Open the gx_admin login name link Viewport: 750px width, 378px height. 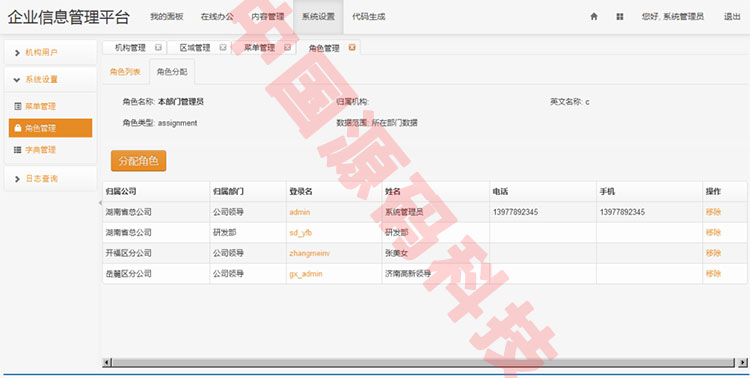[306, 274]
